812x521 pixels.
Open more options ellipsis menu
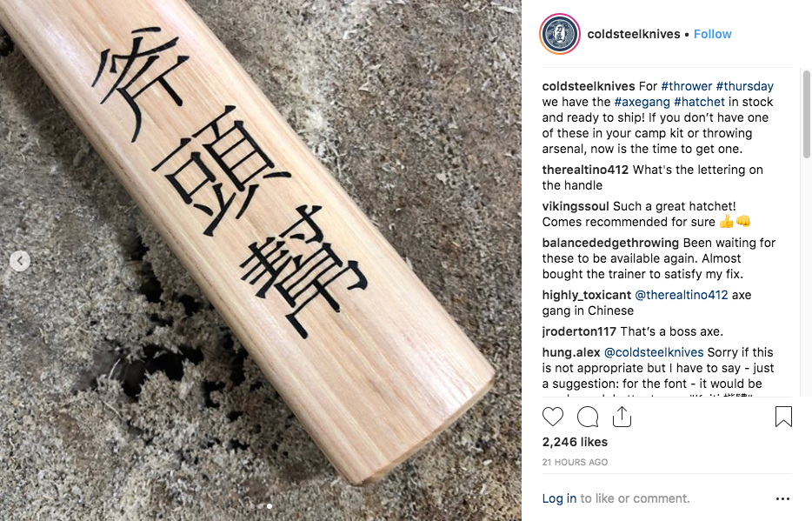[782, 498]
